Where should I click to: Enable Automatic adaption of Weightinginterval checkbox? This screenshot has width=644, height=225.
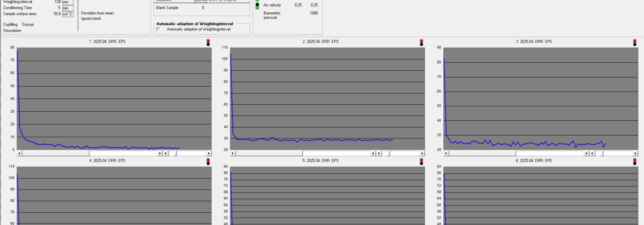pyautogui.click(x=159, y=29)
